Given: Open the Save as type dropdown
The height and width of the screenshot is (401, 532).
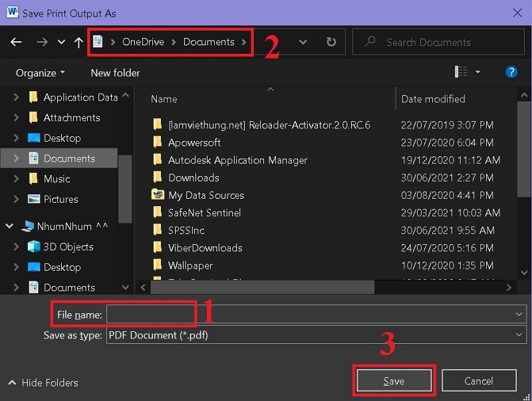Looking at the screenshot, I should pyautogui.click(x=316, y=335).
